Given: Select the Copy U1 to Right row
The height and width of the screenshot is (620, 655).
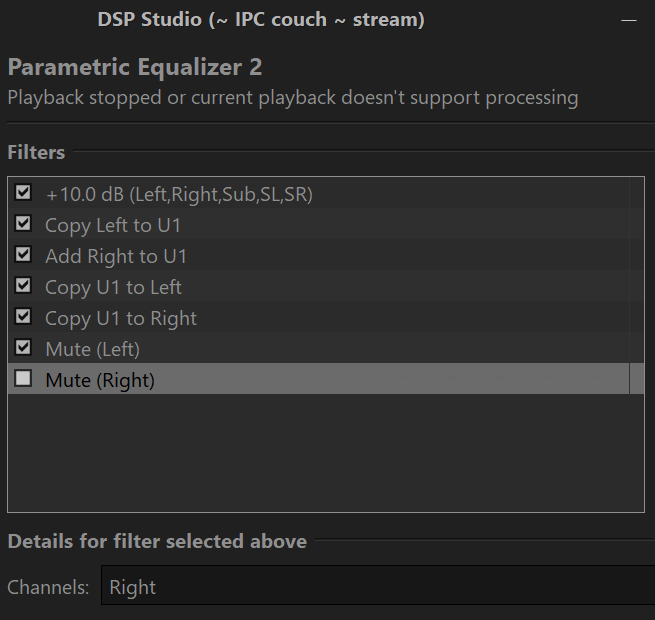Looking at the screenshot, I should (x=318, y=317).
